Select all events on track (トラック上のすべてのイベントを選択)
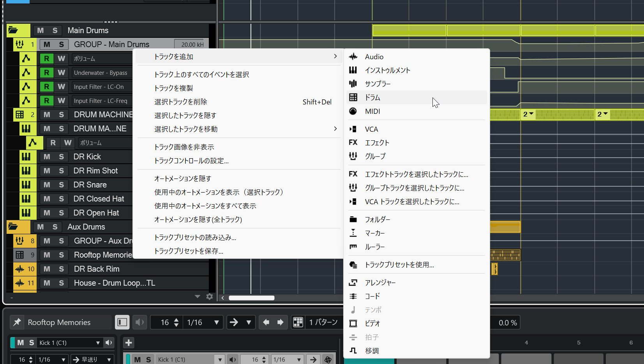Viewport: 644px width, 364px height. pyautogui.click(x=239, y=74)
